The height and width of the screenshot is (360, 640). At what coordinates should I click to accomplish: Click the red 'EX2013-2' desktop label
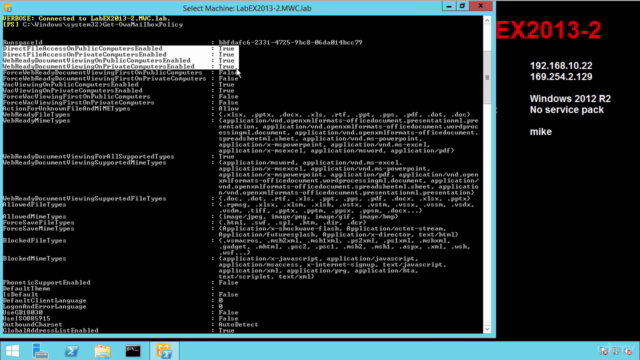(549, 30)
